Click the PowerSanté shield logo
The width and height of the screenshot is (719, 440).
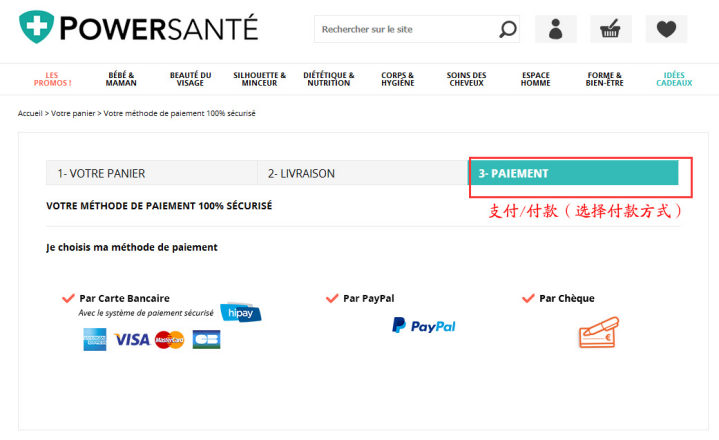point(36,27)
